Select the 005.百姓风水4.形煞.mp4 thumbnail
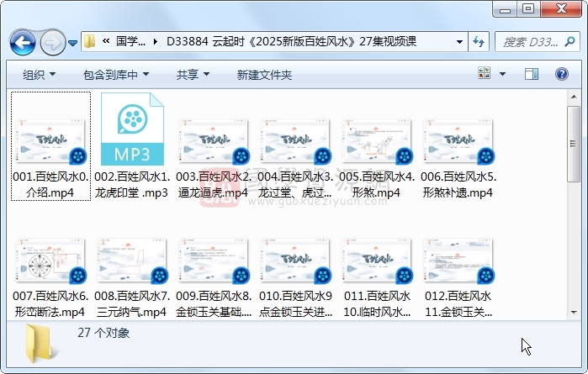 [377, 142]
